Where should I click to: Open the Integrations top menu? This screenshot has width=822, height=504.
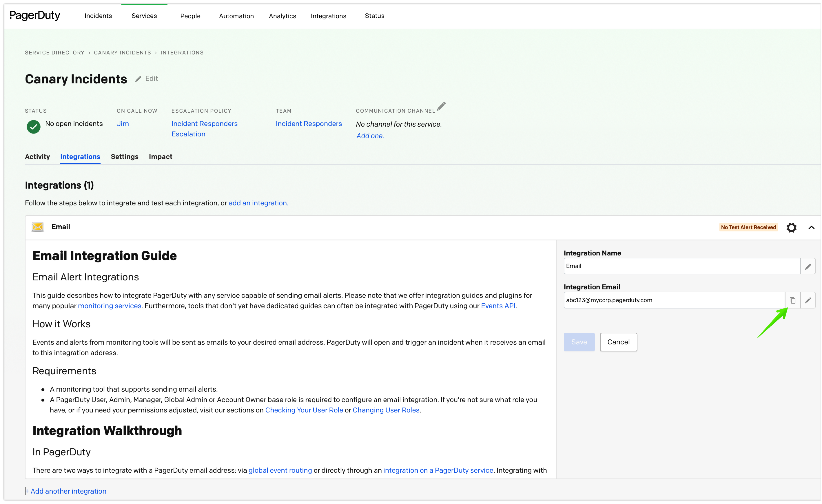(328, 16)
